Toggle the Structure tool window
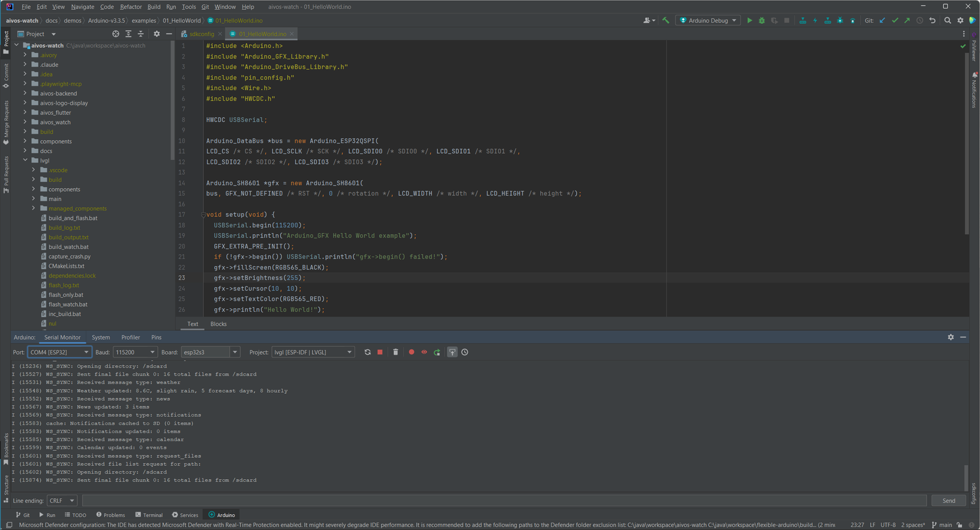The height and width of the screenshot is (530, 980). (x=6, y=489)
